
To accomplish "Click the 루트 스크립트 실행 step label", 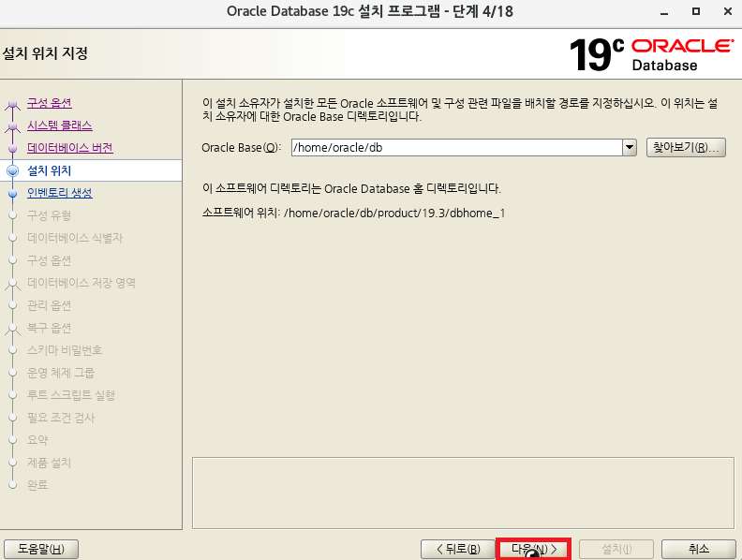I will coord(71,395).
